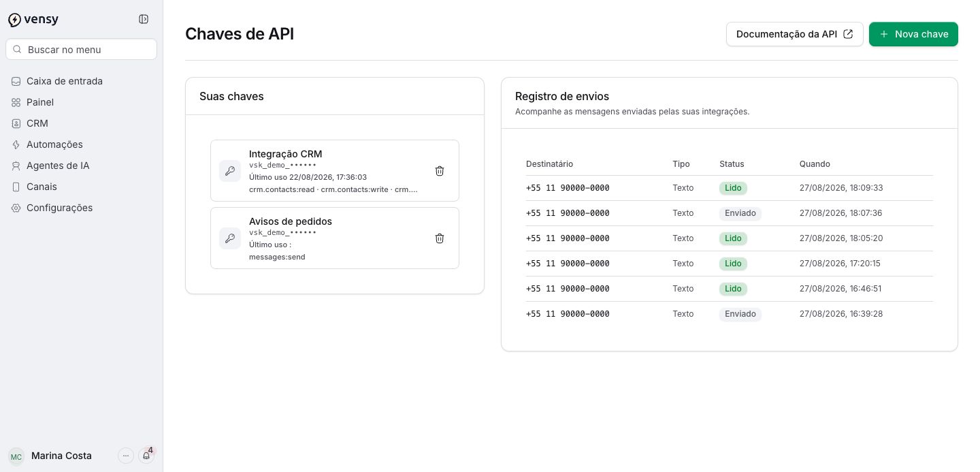Screen dimensions: 980x472
Task: Open Configurações menu item
Action: point(81,208)
